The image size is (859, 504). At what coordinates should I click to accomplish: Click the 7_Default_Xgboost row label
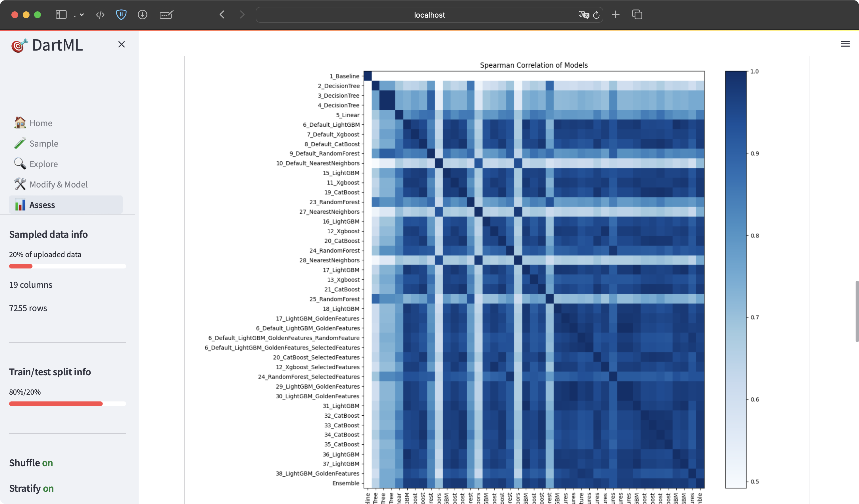[x=333, y=134]
